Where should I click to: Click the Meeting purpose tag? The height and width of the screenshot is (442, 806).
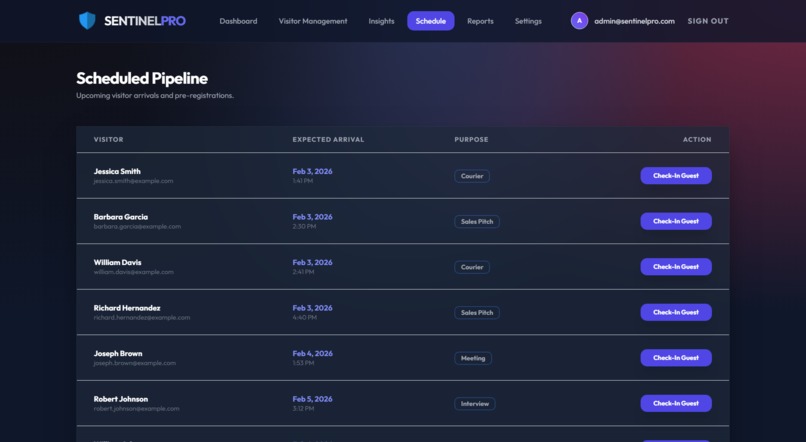tap(473, 358)
